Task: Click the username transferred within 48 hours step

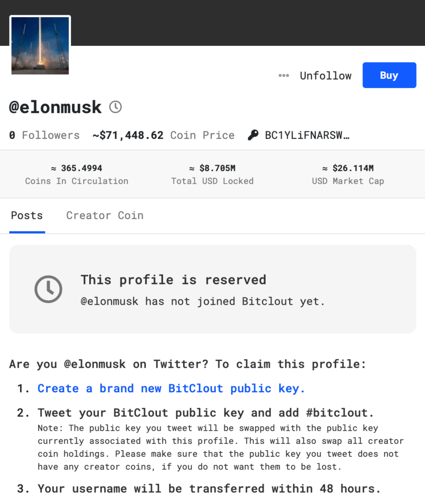Action: pyautogui.click(x=209, y=489)
